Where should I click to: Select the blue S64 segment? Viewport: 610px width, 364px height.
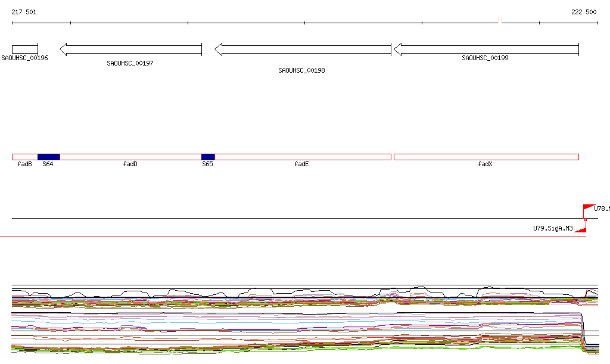pos(48,157)
